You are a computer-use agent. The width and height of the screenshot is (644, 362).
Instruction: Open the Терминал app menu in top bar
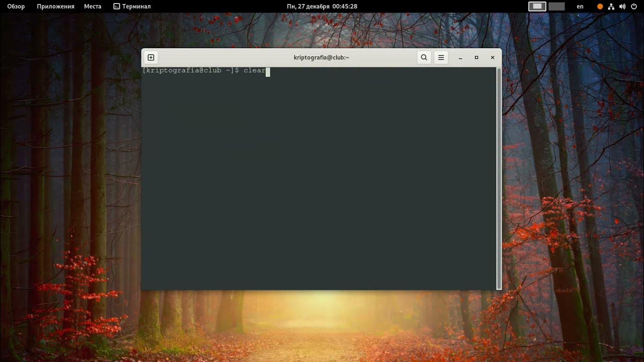point(132,7)
